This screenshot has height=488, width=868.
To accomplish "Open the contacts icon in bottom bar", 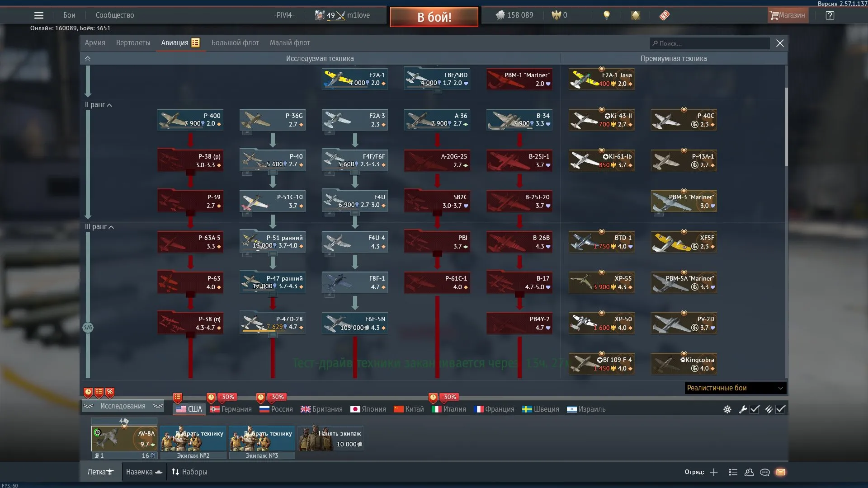I will [749, 472].
